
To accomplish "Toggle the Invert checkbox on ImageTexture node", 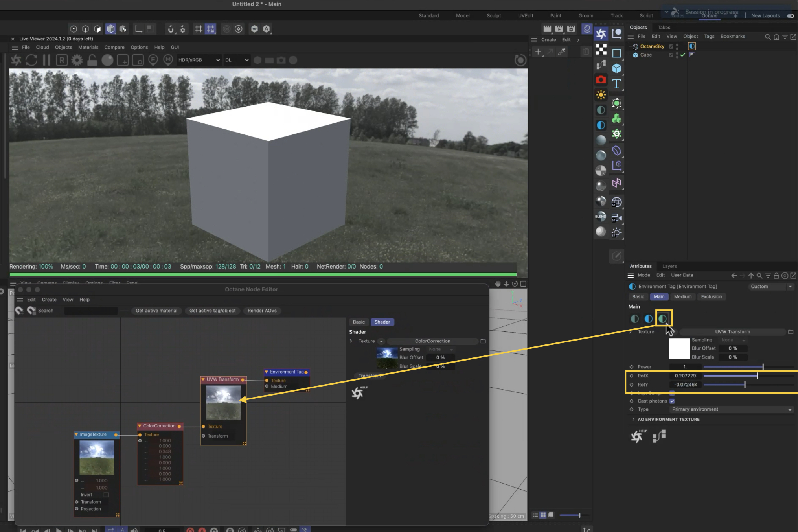I will pyautogui.click(x=106, y=495).
